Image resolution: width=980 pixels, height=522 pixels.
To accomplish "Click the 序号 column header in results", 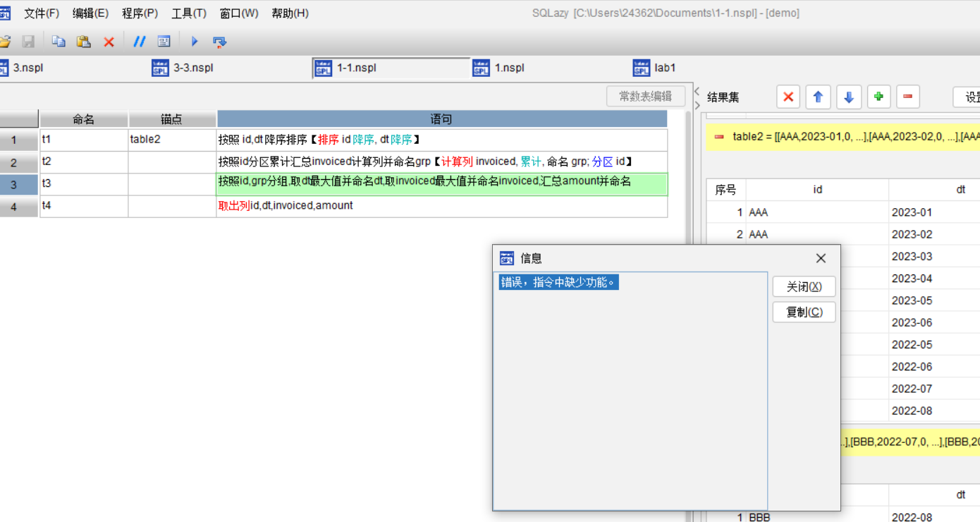I will click(725, 190).
